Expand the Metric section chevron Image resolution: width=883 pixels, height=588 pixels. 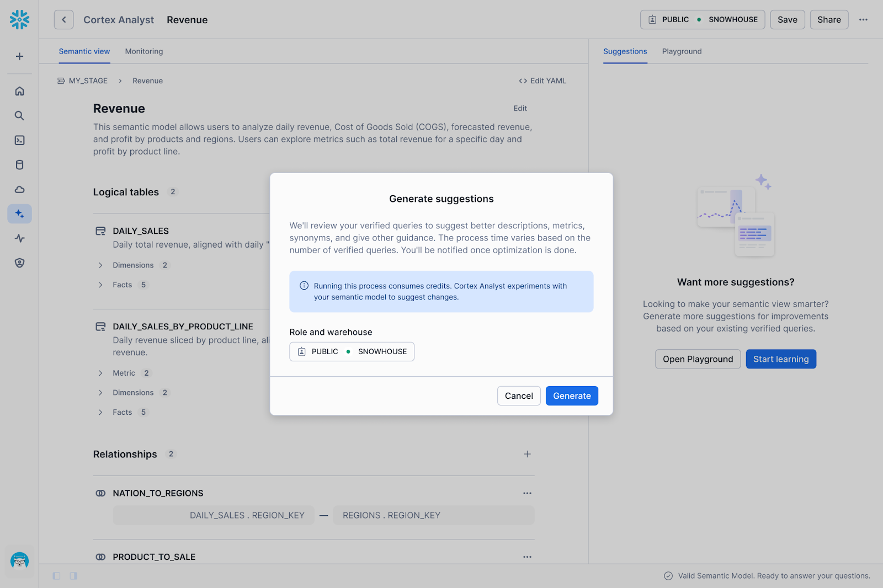tap(100, 373)
